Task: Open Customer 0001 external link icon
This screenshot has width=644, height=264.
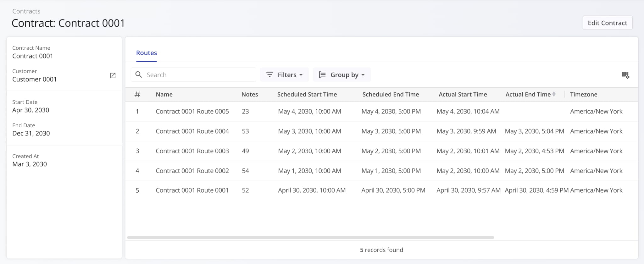Action: [x=113, y=75]
